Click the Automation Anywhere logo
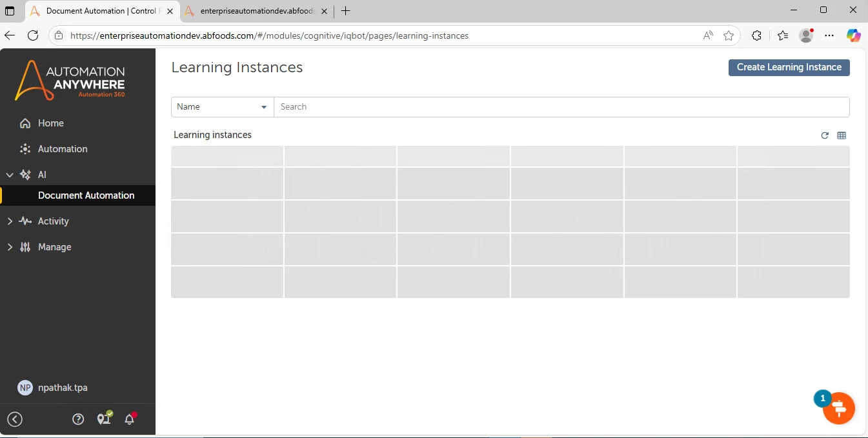The width and height of the screenshot is (868, 438). (x=70, y=81)
